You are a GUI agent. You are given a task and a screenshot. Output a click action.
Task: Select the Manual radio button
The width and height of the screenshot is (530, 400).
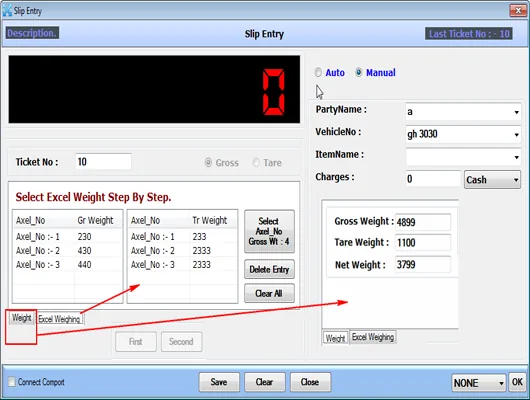click(359, 72)
